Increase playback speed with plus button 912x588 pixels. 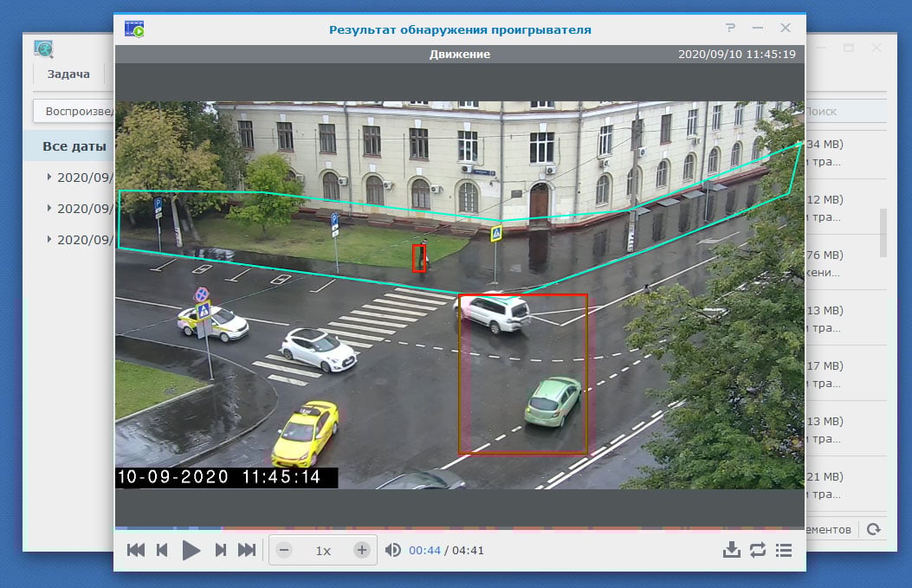tap(362, 550)
